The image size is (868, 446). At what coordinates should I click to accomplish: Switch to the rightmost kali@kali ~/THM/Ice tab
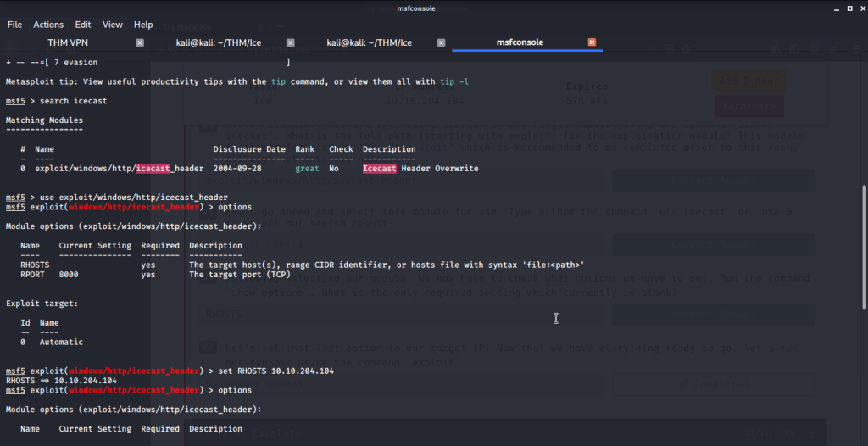[369, 42]
